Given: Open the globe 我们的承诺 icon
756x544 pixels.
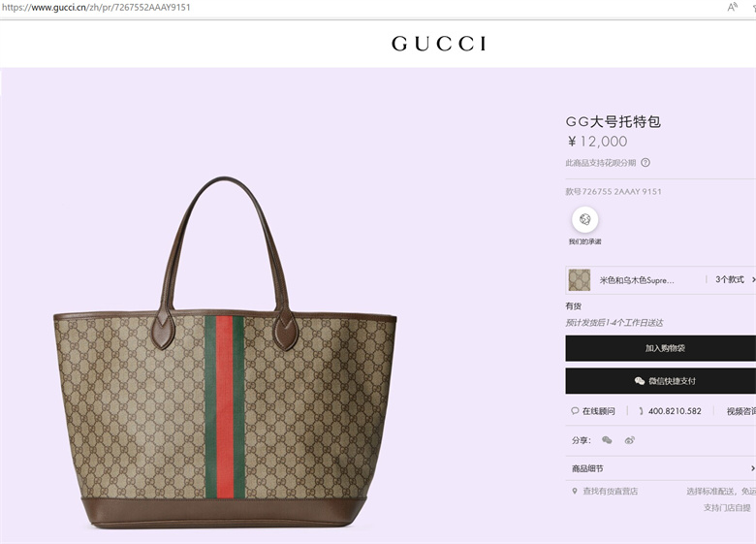Looking at the screenshot, I should point(584,219).
